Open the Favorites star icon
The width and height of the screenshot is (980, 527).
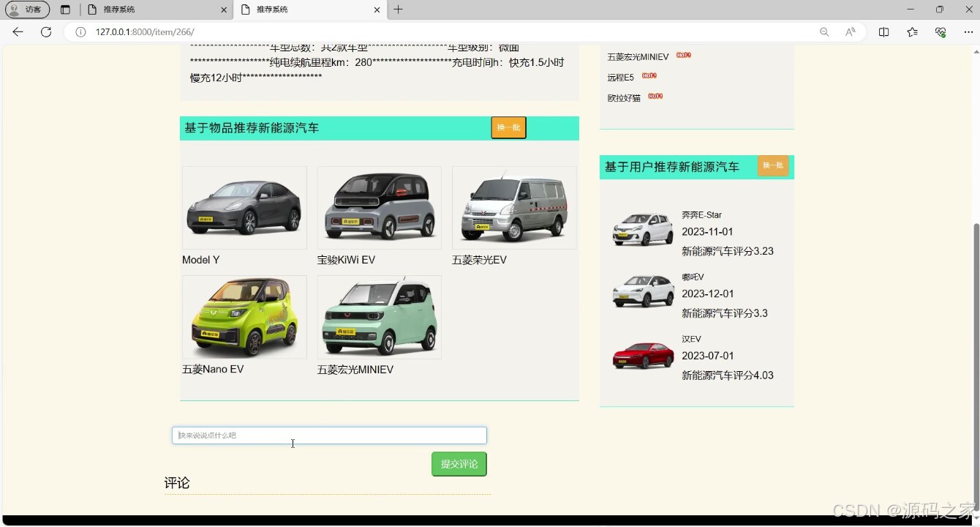pos(911,31)
